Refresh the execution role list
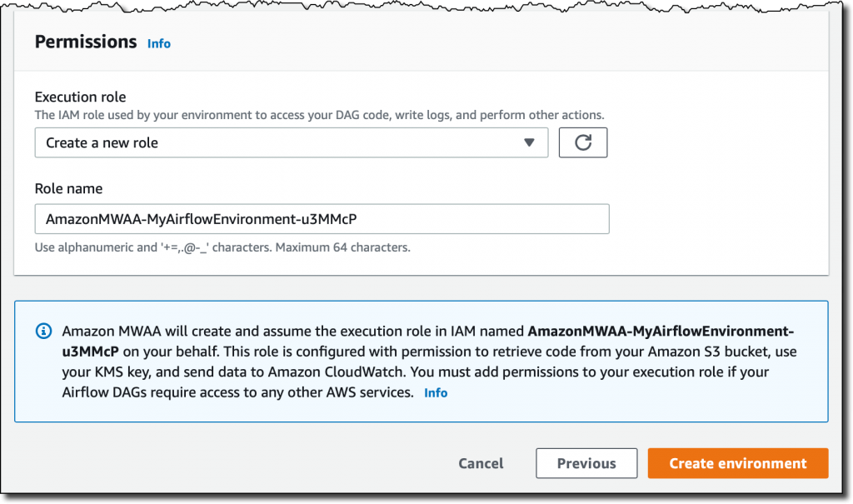The width and height of the screenshot is (853, 504). [x=582, y=142]
